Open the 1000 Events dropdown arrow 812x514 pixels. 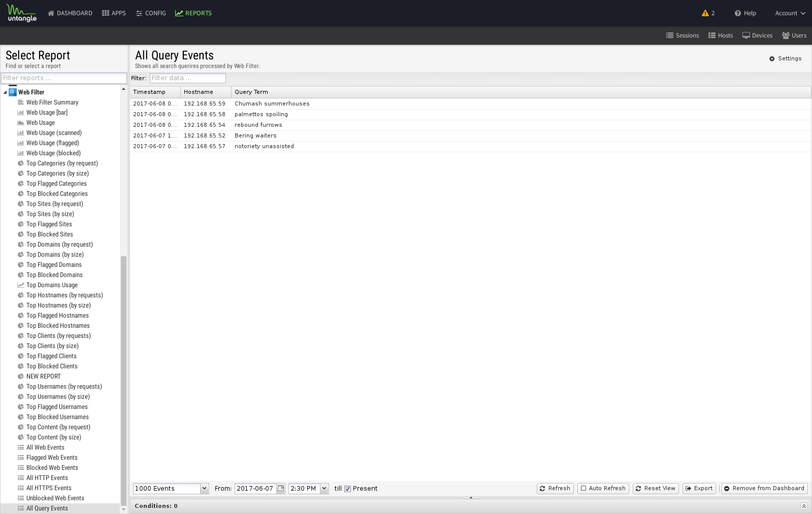[x=204, y=489]
